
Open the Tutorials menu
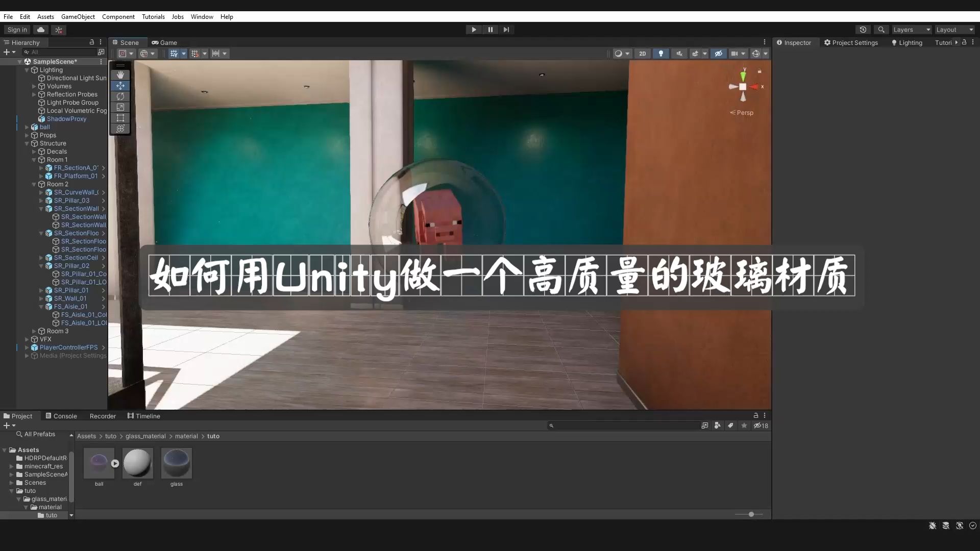pos(153,17)
